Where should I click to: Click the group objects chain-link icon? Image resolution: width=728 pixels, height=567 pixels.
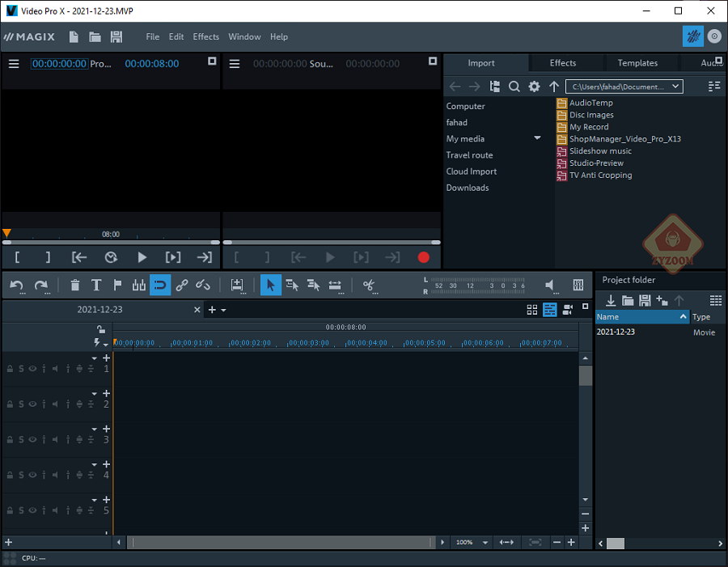(x=181, y=285)
